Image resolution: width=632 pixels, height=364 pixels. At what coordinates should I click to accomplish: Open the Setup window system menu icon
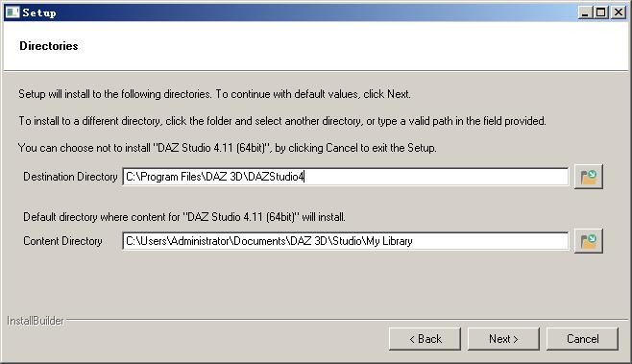click(12, 12)
